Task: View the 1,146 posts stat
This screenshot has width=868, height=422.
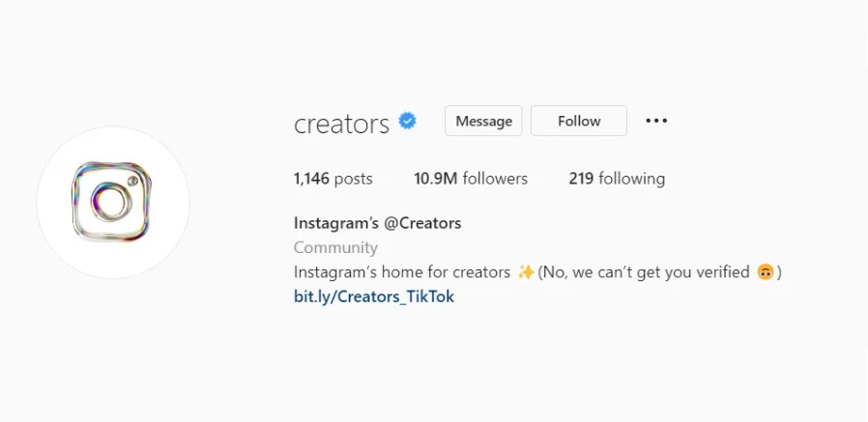Action: [x=333, y=179]
